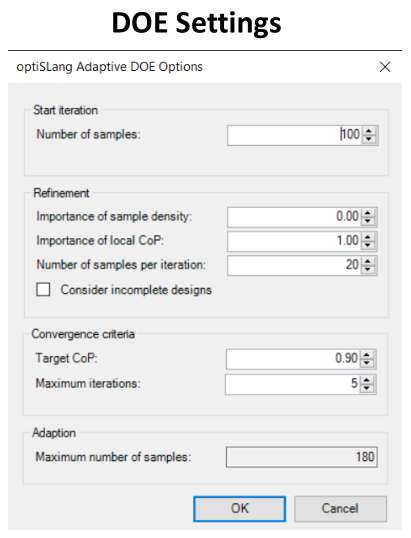Increase Maximum iterations value
The width and height of the screenshot is (411, 538).
click(367, 380)
